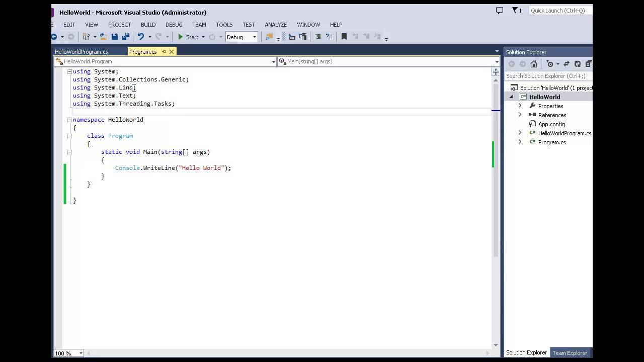The height and width of the screenshot is (362, 644).
Task: Click the Redo arrow icon
Action: (x=158, y=37)
